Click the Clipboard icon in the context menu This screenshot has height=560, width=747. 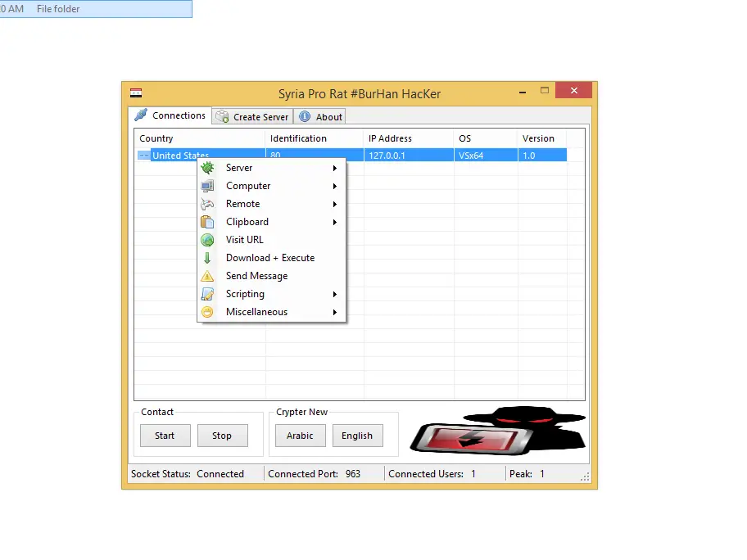coord(208,222)
